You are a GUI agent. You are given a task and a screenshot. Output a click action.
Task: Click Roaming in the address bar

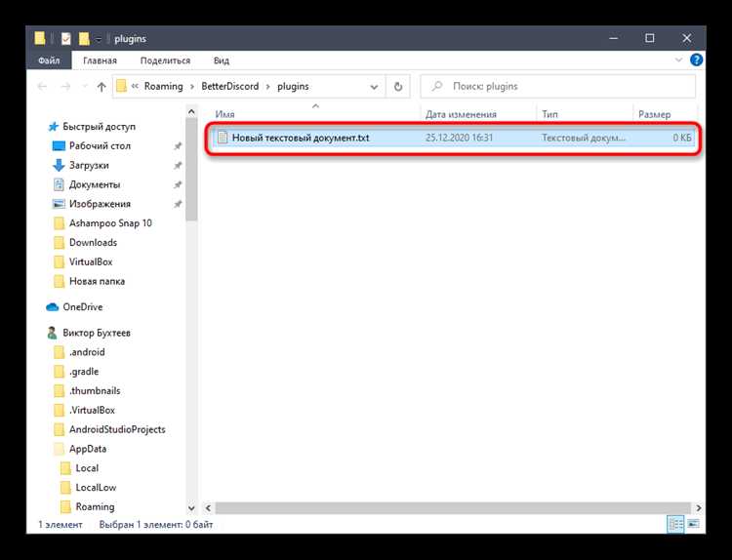coord(163,86)
